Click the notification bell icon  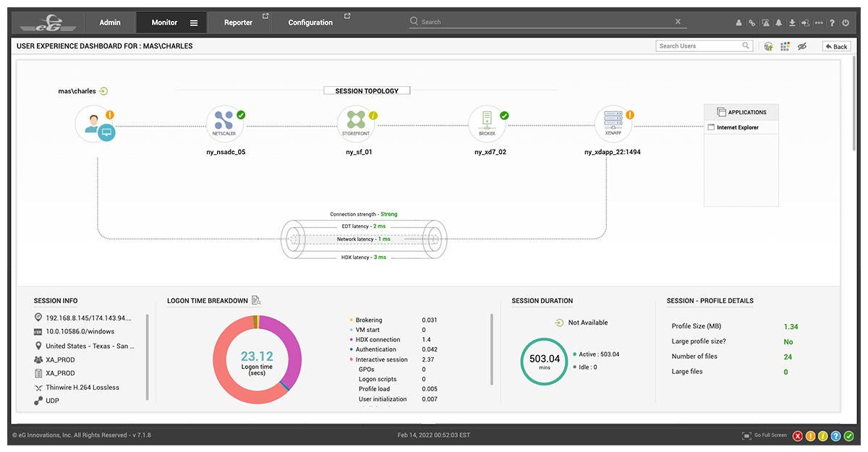point(779,22)
